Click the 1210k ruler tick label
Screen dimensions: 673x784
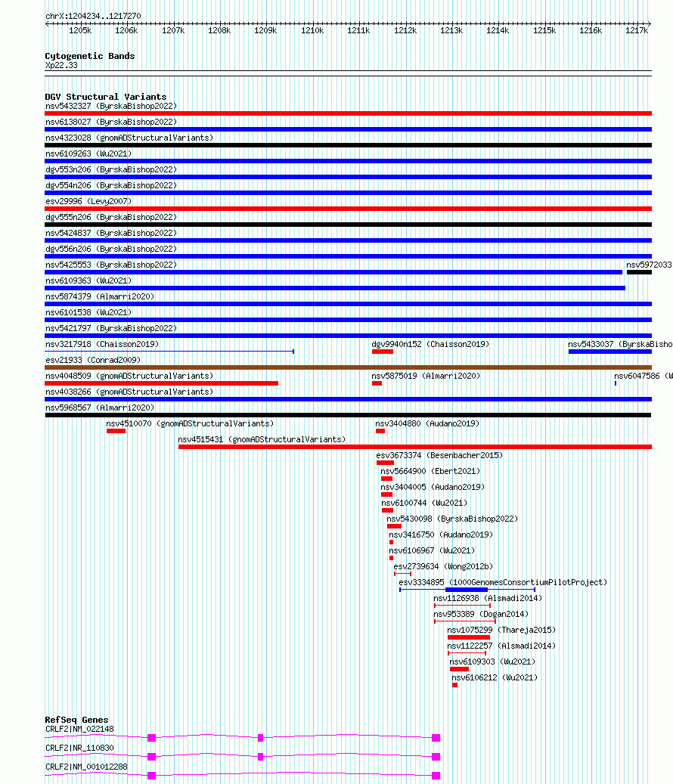click(x=312, y=30)
